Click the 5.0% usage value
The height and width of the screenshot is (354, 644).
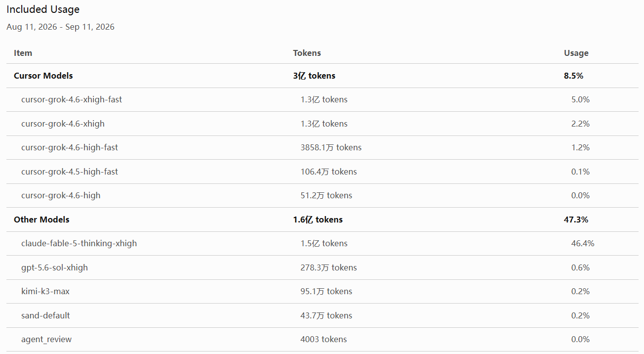(x=580, y=99)
